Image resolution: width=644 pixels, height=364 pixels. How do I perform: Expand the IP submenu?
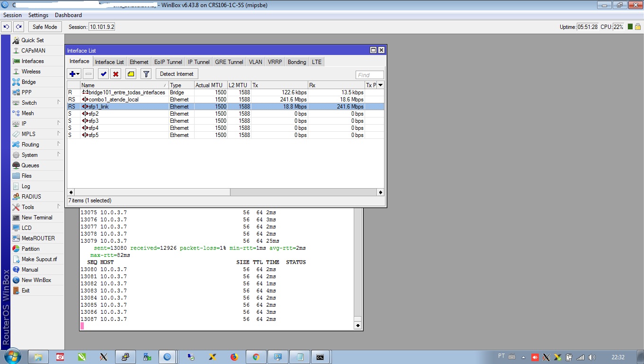click(24, 124)
